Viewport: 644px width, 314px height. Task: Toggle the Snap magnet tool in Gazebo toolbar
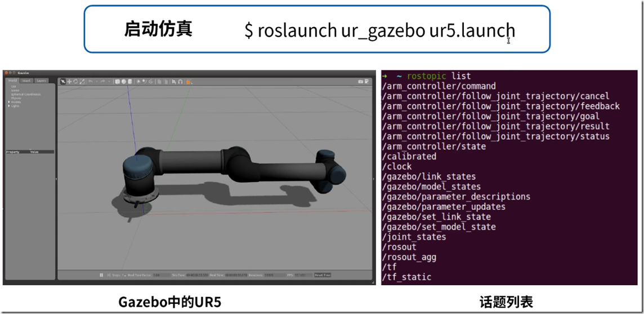(x=180, y=82)
